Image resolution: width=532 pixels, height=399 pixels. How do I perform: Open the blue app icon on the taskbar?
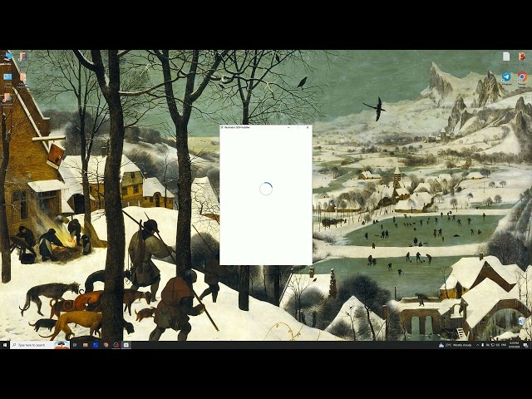click(96, 345)
